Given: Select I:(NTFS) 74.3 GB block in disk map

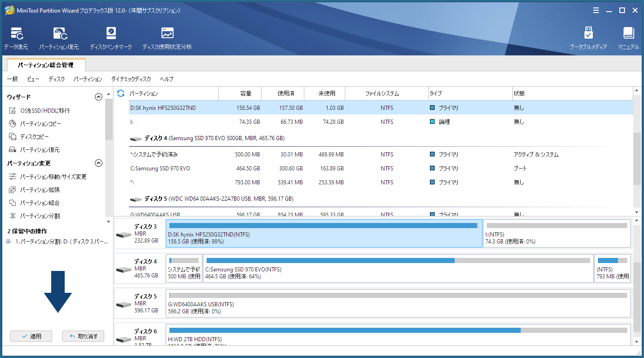Looking at the screenshot, I should [x=557, y=233].
